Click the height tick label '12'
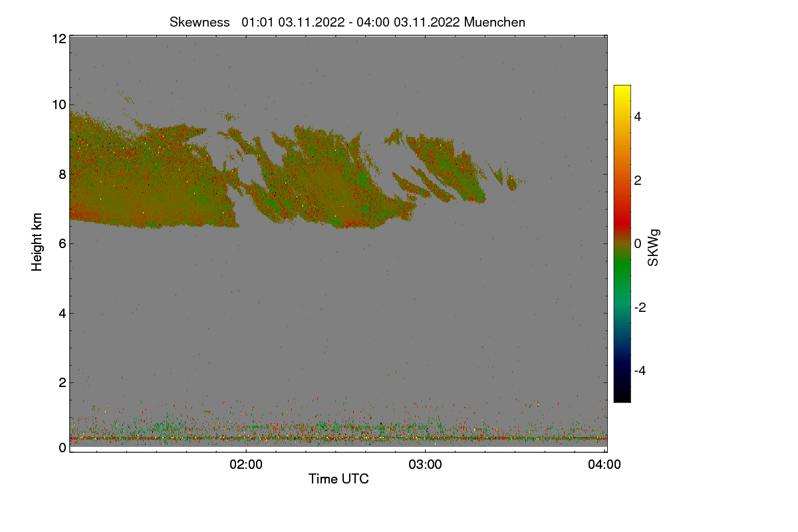 [59, 39]
